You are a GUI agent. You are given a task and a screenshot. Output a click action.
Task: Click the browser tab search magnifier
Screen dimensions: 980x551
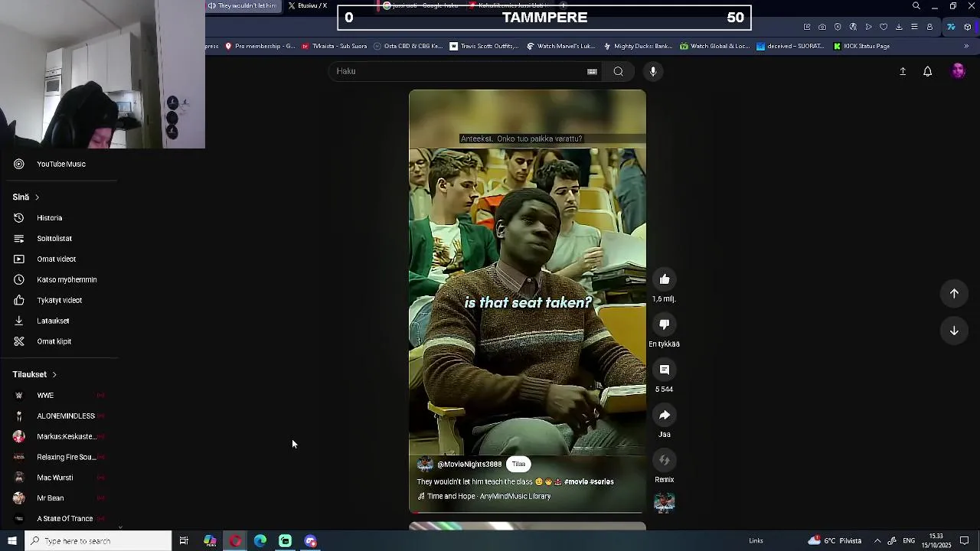(916, 6)
